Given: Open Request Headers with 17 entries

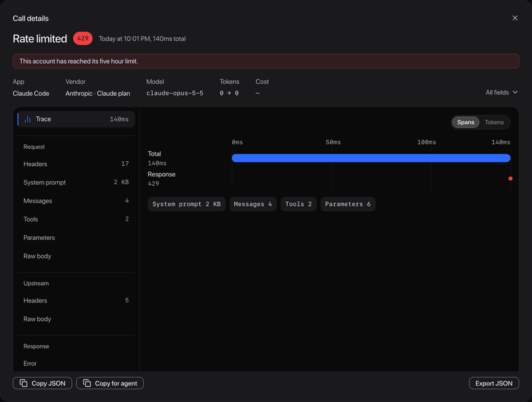Looking at the screenshot, I should pyautogui.click(x=76, y=164).
